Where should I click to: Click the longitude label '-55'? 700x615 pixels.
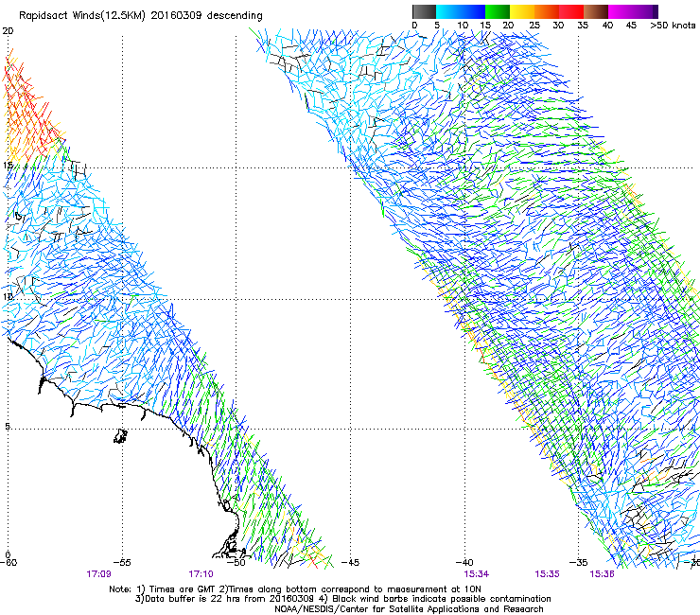(122, 563)
